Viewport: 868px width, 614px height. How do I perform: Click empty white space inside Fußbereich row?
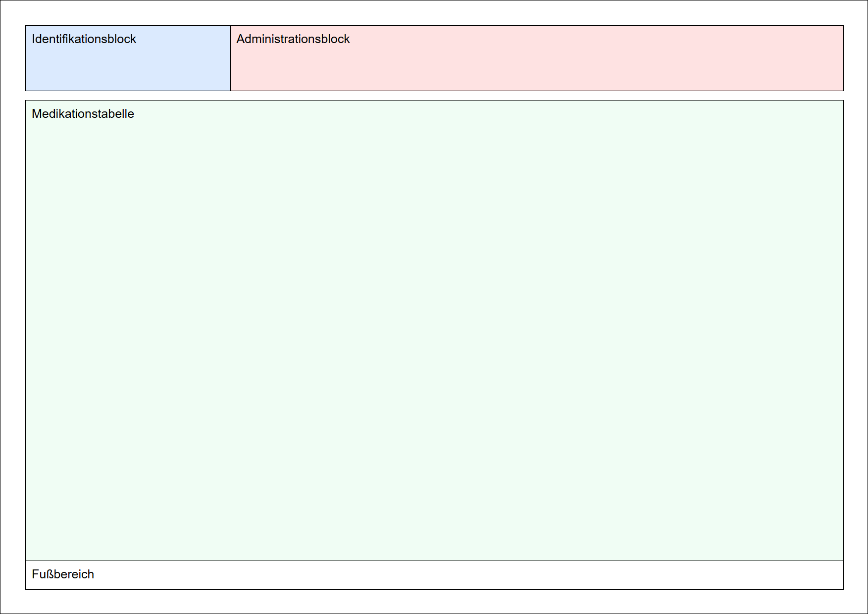point(446,575)
